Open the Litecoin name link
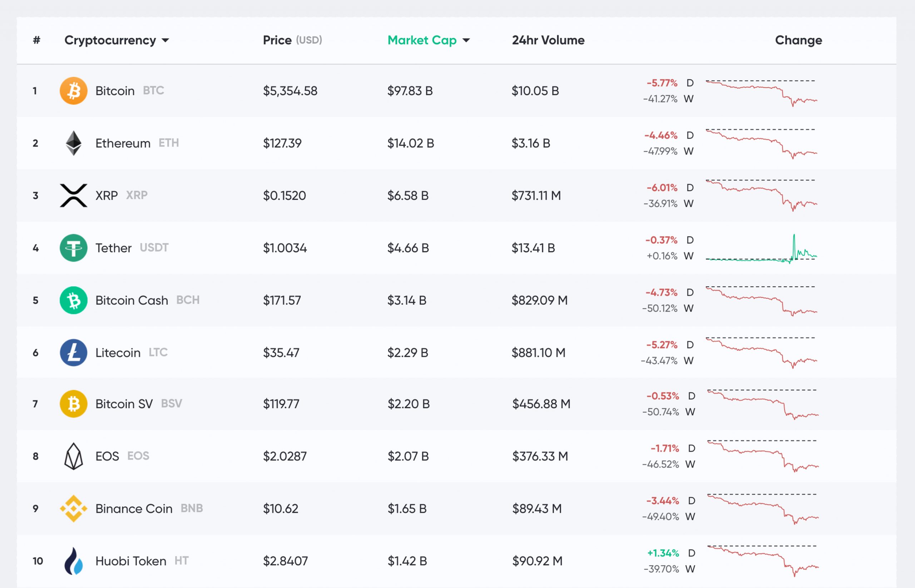The image size is (915, 588). tap(118, 353)
